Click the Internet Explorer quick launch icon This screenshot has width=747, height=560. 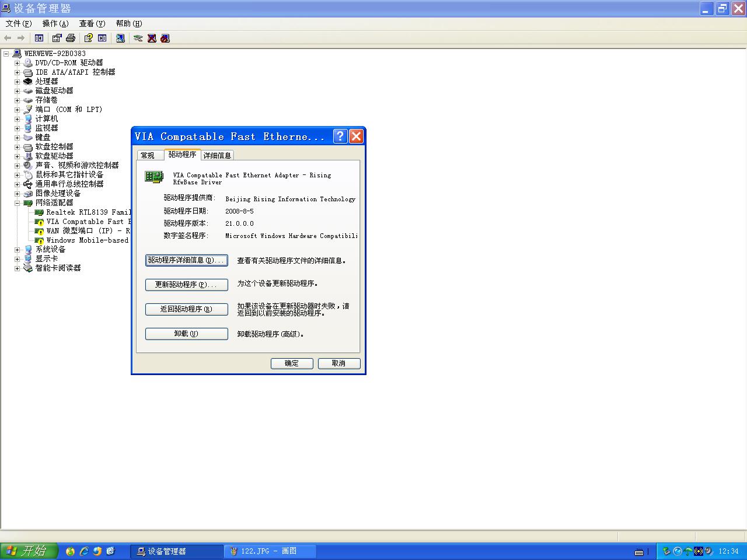(84, 551)
